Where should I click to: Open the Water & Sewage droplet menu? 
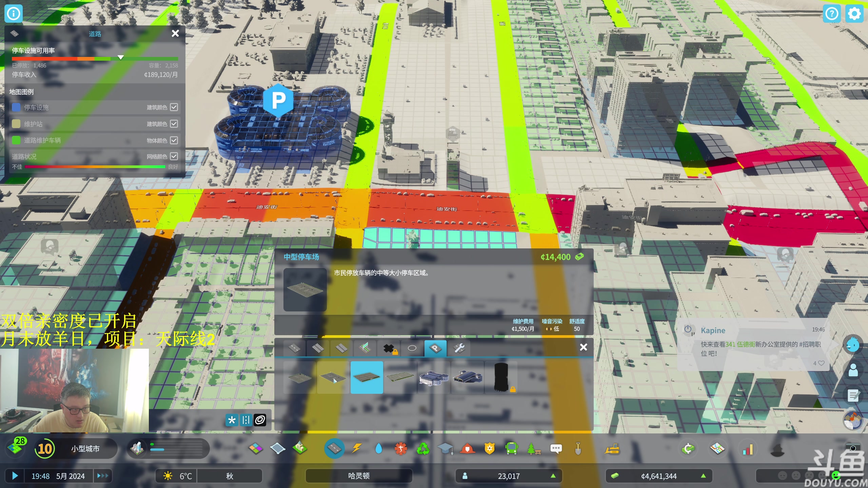(x=379, y=449)
